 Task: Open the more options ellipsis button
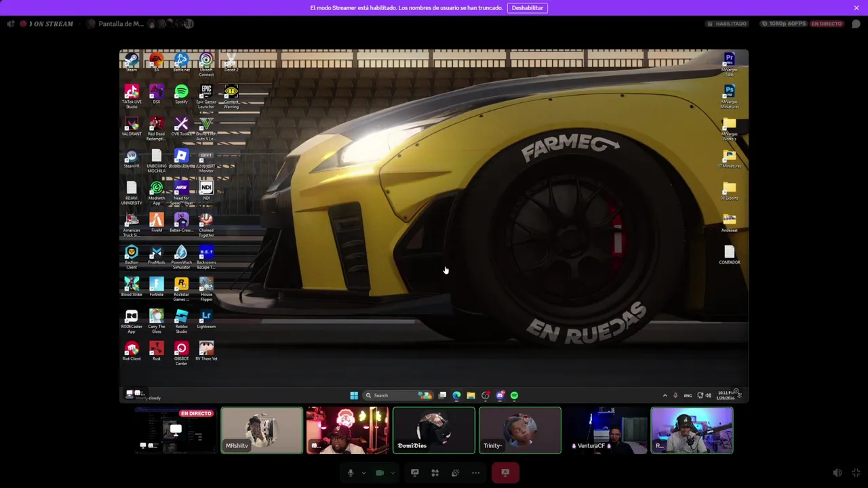pyautogui.click(x=476, y=472)
